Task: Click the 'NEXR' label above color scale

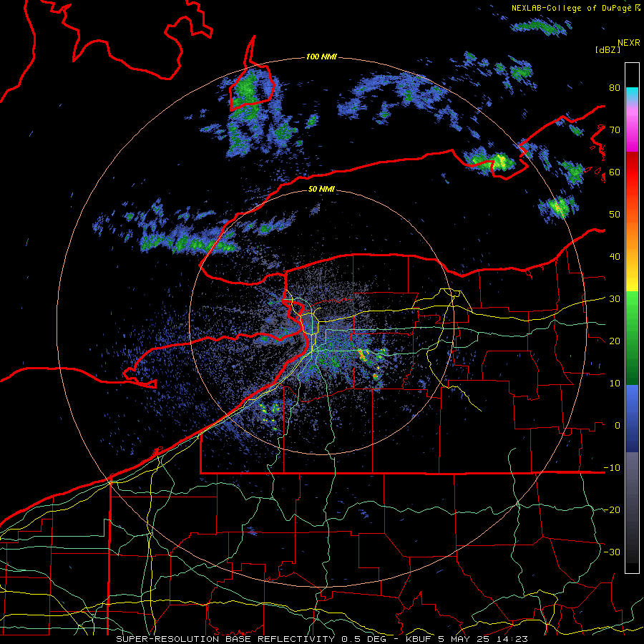Action: coord(629,43)
